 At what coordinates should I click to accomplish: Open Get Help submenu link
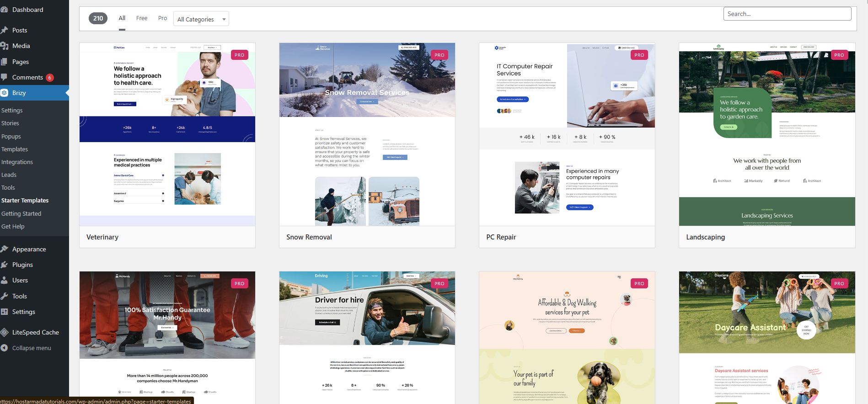click(x=13, y=227)
